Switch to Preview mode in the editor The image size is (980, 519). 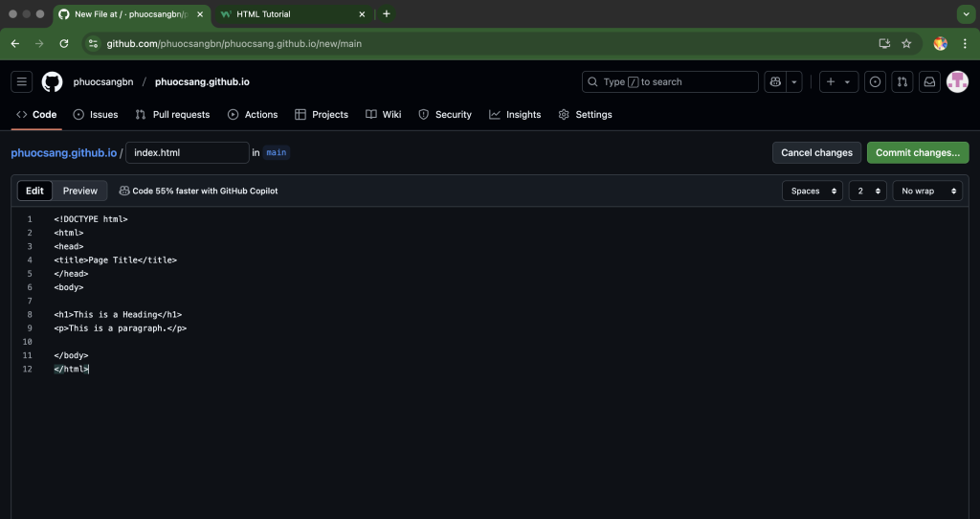pyautogui.click(x=80, y=191)
